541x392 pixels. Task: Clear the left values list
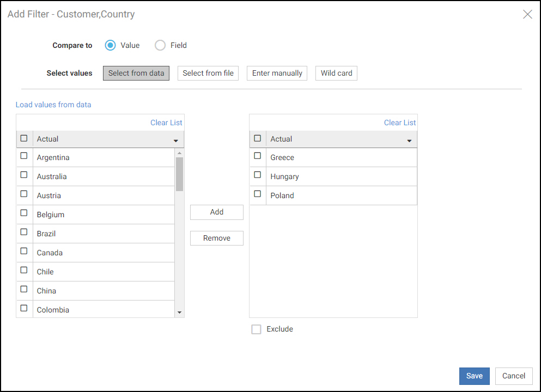click(x=166, y=122)
